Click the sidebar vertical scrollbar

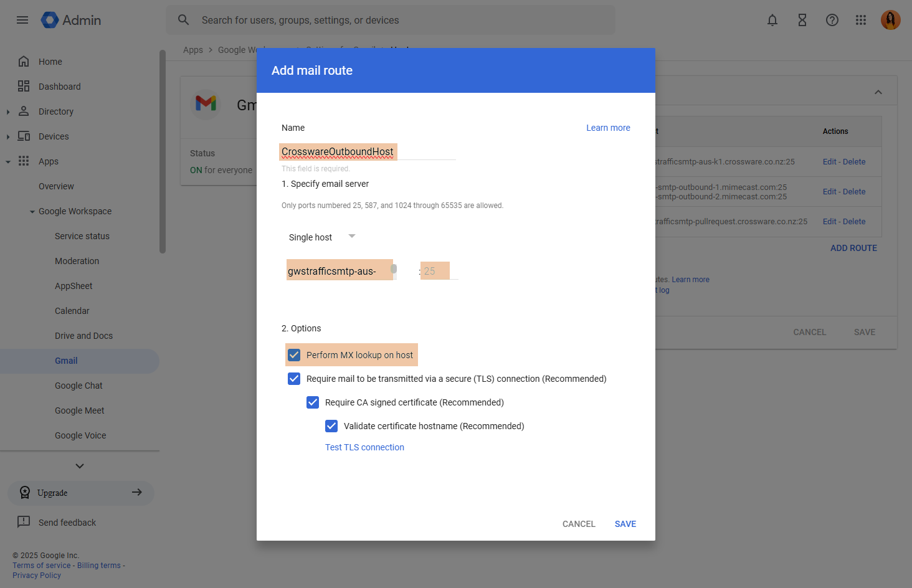pos(163,152)
